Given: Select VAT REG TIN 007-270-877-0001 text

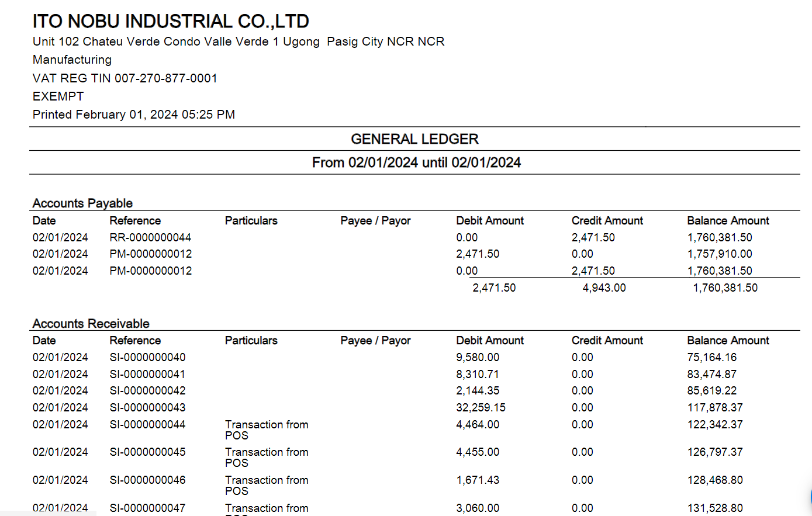Looking at the screenshot, I should click(x=125, y=78).
